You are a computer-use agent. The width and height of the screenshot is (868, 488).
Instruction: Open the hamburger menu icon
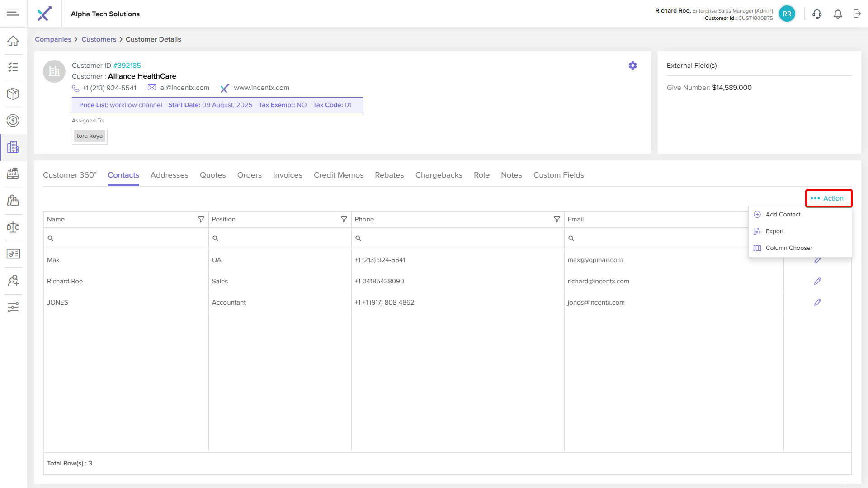(13, 12)
